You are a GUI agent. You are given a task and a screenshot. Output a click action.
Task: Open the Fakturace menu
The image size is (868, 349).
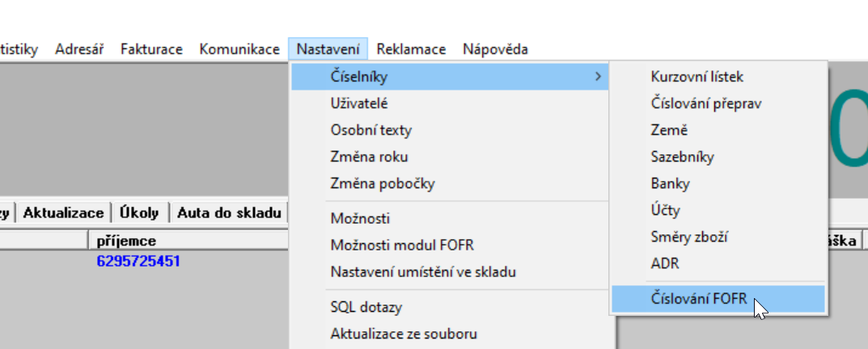(151, 49)
